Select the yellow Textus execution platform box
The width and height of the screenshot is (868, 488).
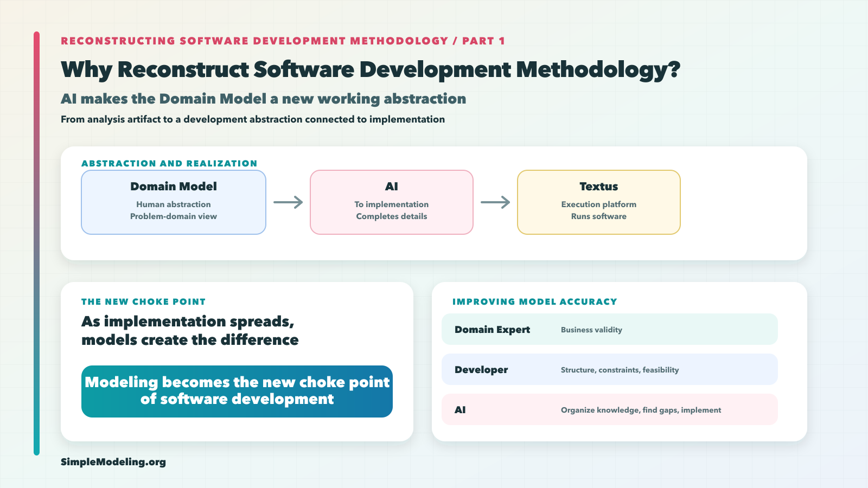pos(599,202)
